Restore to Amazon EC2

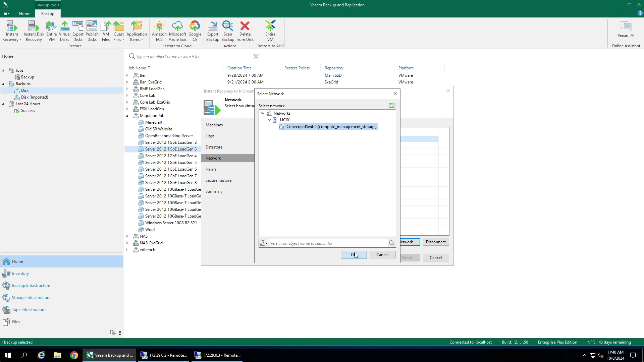click(159, 31)
